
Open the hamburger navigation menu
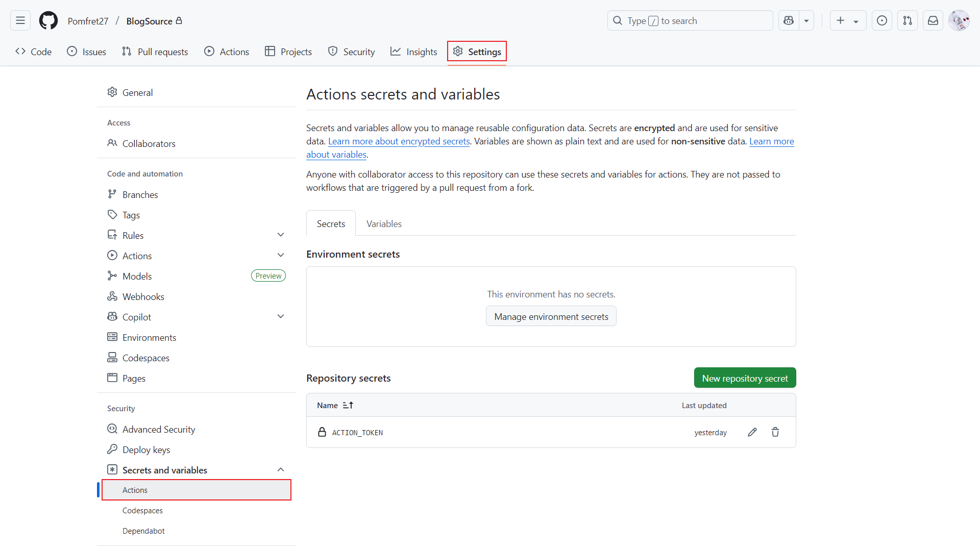(x=20, y=21)
